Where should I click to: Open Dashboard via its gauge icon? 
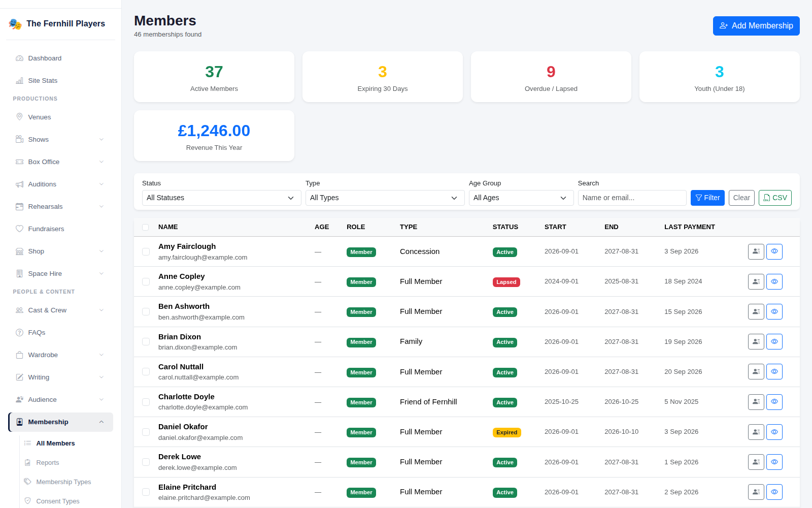point(19,58)
